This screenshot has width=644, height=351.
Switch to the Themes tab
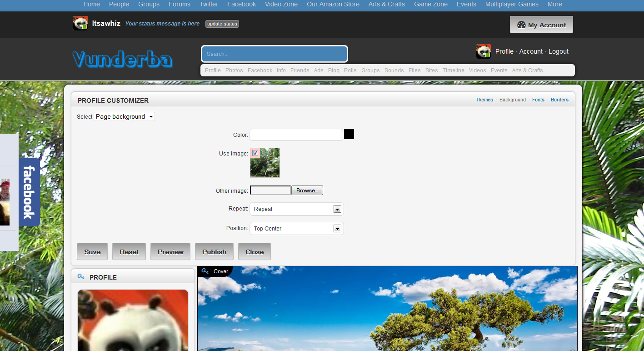(484, 100)
